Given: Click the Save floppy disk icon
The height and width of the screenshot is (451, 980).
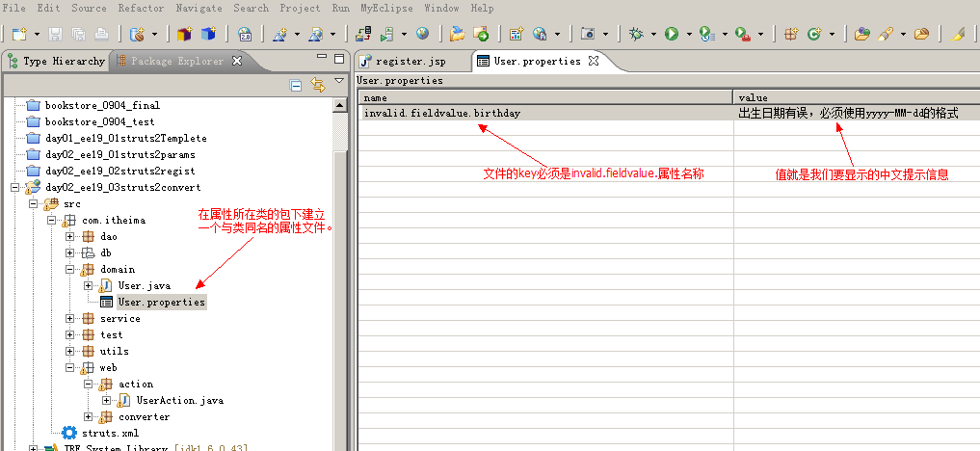Looking at the screenshot, I should (56, 34).
